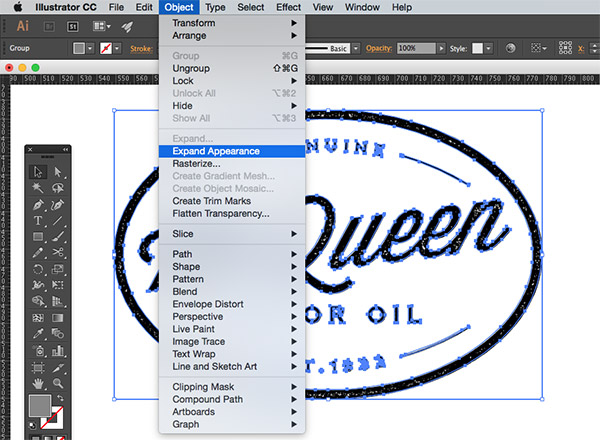Choose the Line Segment tool
This screenshot has height=440, width=600.
click(x=58, y=221)
